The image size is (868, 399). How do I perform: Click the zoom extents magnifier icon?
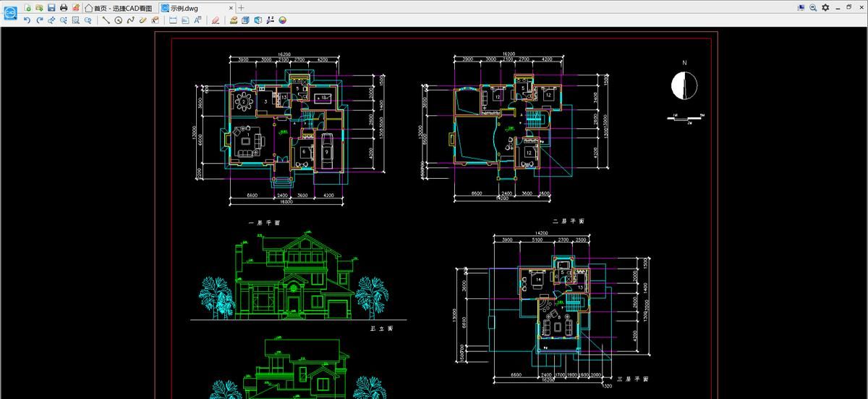tap(88, 20)
